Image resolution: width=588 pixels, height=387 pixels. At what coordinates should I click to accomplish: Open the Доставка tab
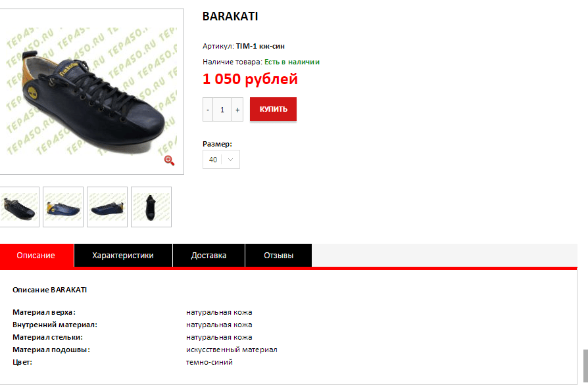208,256
